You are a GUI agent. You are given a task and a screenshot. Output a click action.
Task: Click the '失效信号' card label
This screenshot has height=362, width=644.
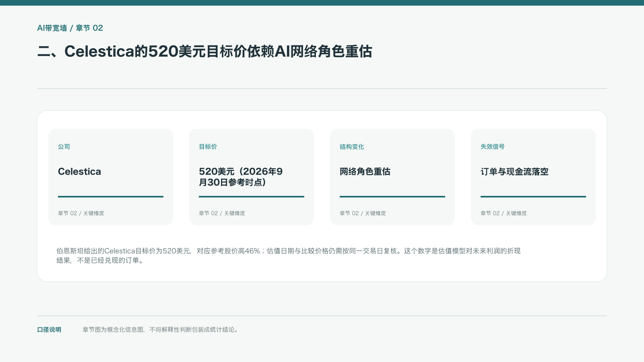(493, 147)
